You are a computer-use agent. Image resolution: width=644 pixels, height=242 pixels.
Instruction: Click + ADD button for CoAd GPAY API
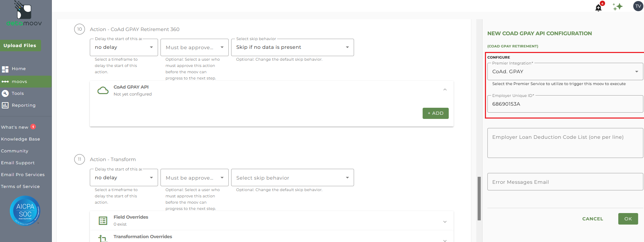(435, 113)
